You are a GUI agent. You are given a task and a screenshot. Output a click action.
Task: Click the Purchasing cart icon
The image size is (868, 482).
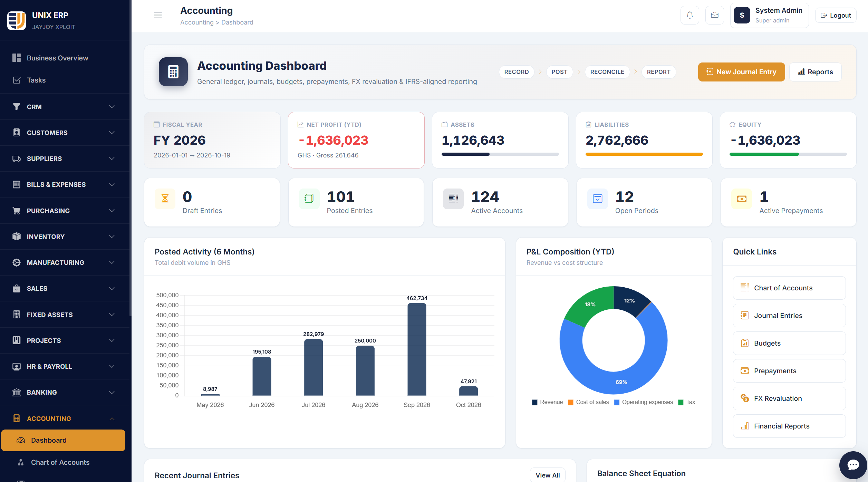click(16, 211)
